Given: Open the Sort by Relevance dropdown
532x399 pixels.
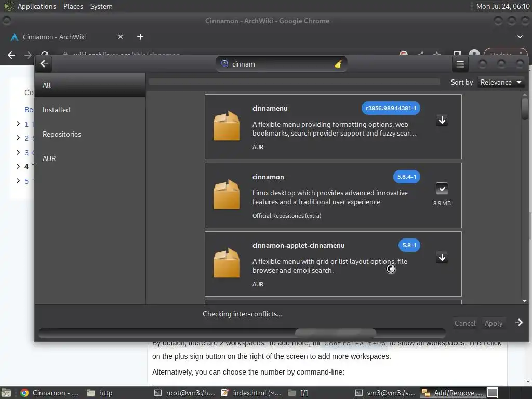Looking at the screenshot, I should [x=501, y=82].
